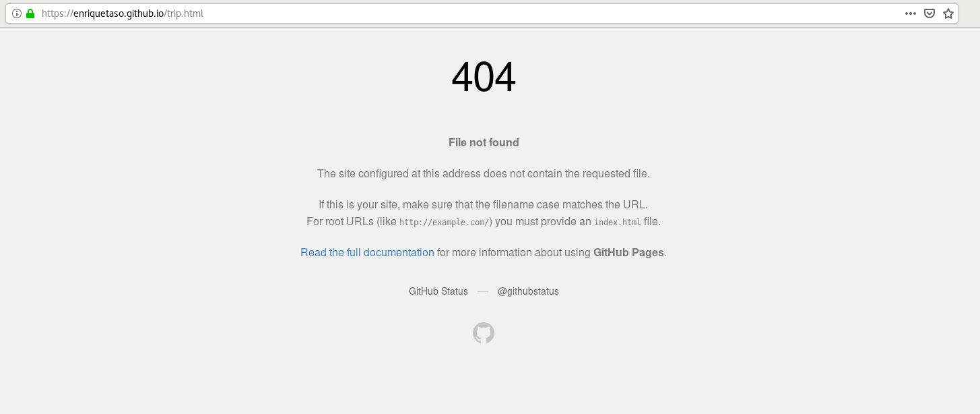Click the GitHub Octocat logo
980x414 pixels.
pos(484,333)
